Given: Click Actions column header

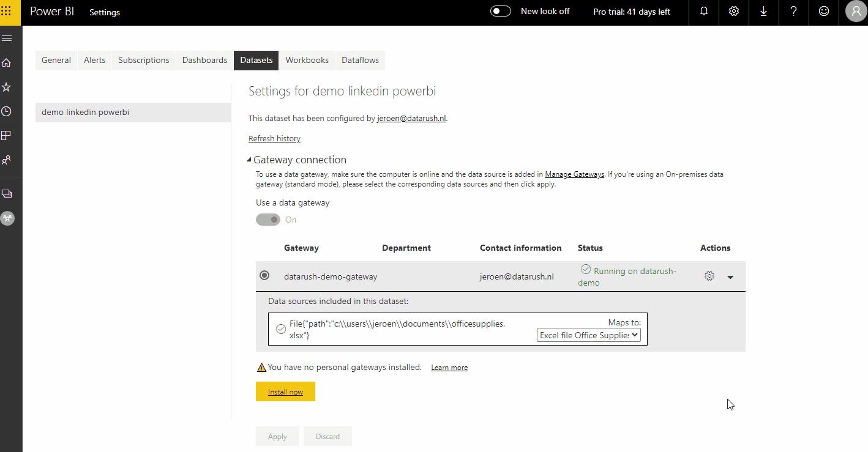Looking at the screenshot, I should pos(716,248).
